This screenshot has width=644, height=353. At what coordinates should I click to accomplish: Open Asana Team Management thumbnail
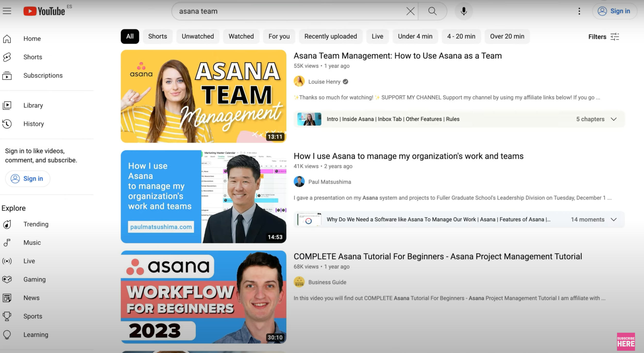(204, 96)
